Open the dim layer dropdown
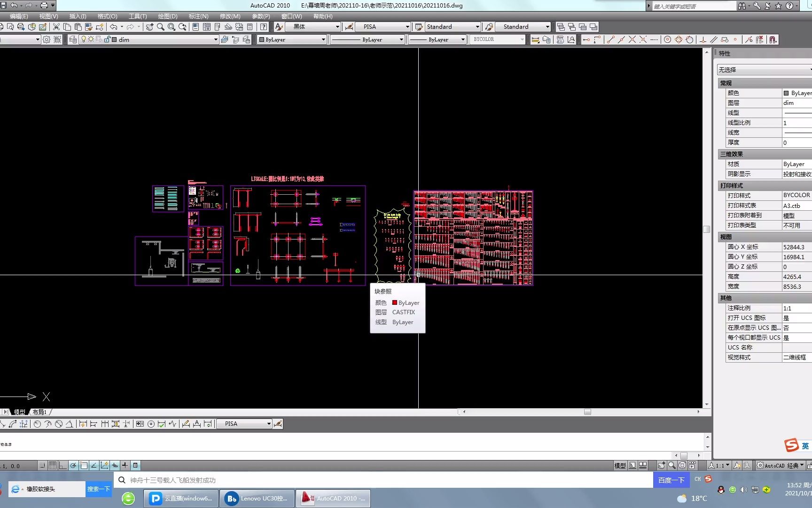The image size is (812, 508). [149, 40]
